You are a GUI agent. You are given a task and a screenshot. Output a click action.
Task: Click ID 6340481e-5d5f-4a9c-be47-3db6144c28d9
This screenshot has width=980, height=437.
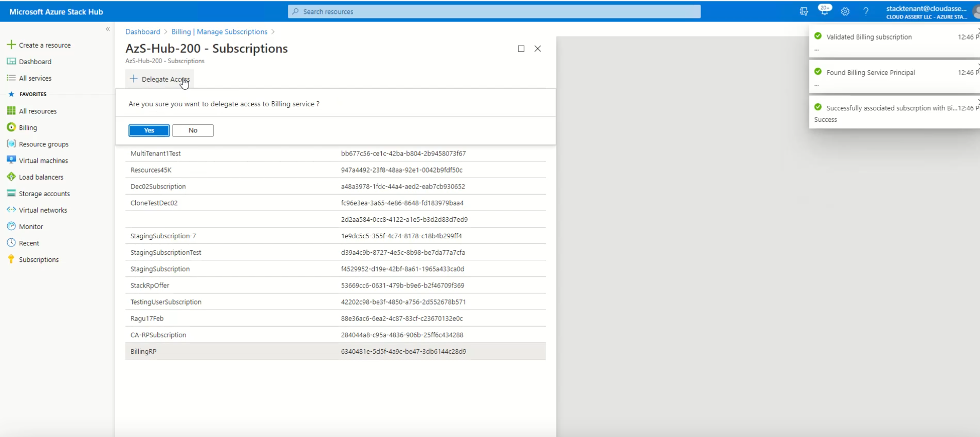click(x=403, y=351)
